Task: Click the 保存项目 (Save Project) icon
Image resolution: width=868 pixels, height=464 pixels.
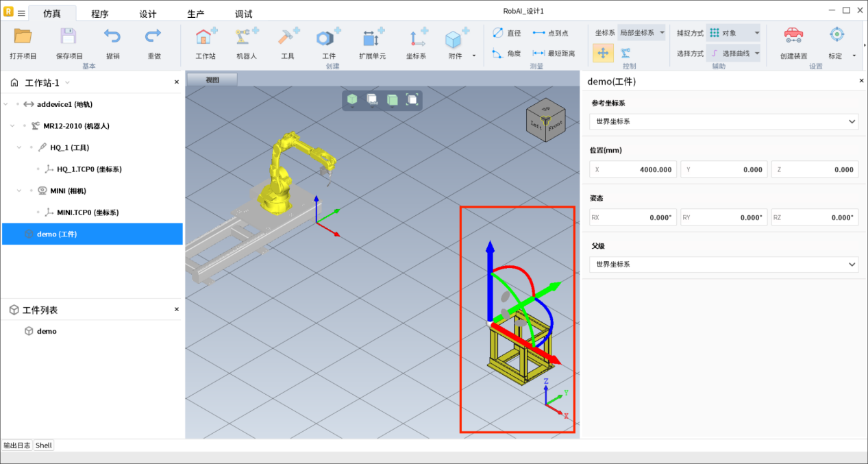Action: click(69, 38)
